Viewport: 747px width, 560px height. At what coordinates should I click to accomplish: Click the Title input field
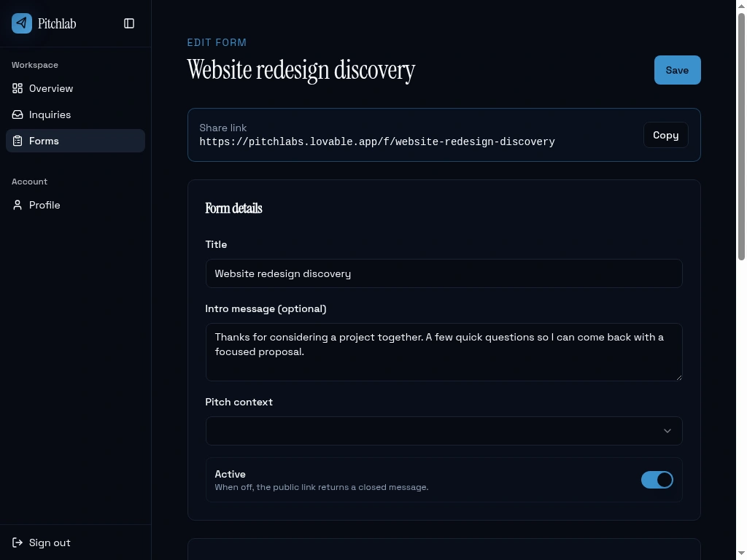(444, 273)
